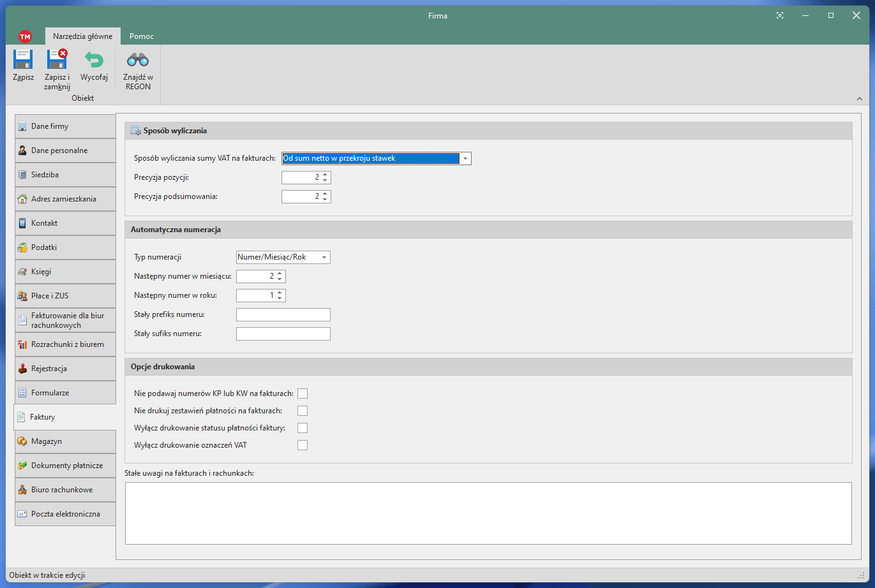875x588 pixels.
Task: Click the Zapisz save icon
Action: (23, 60)
